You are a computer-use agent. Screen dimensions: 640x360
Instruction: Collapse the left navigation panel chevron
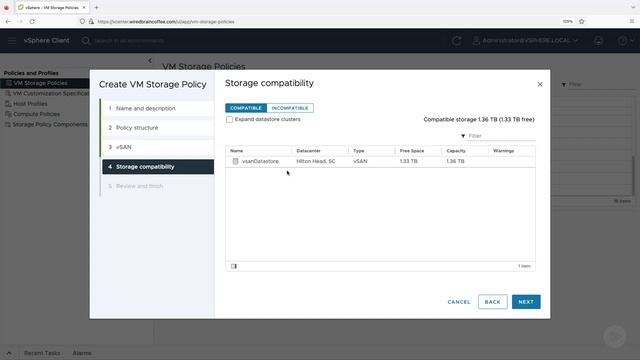[x=150, y=60]
